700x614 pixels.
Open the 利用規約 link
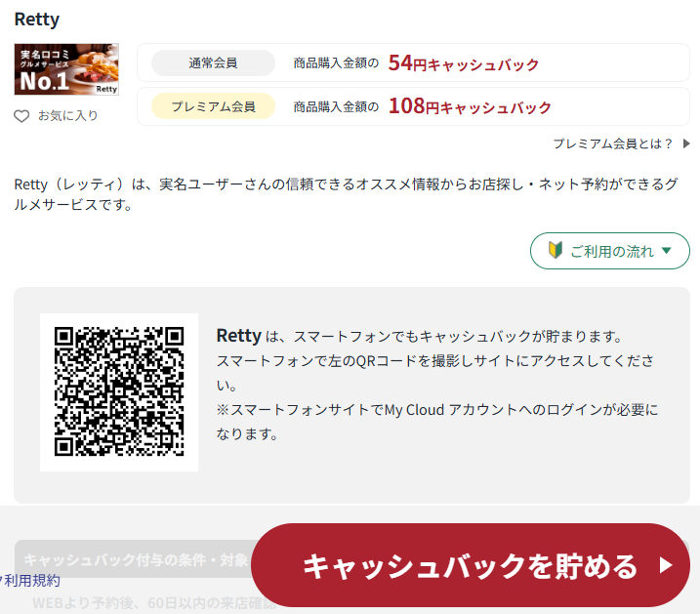[x=31, y=580]
